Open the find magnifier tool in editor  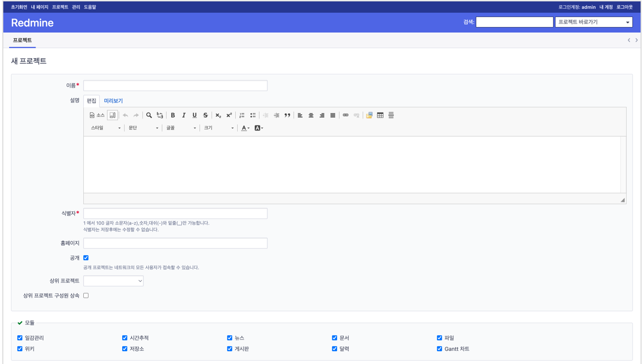point(149,115)
